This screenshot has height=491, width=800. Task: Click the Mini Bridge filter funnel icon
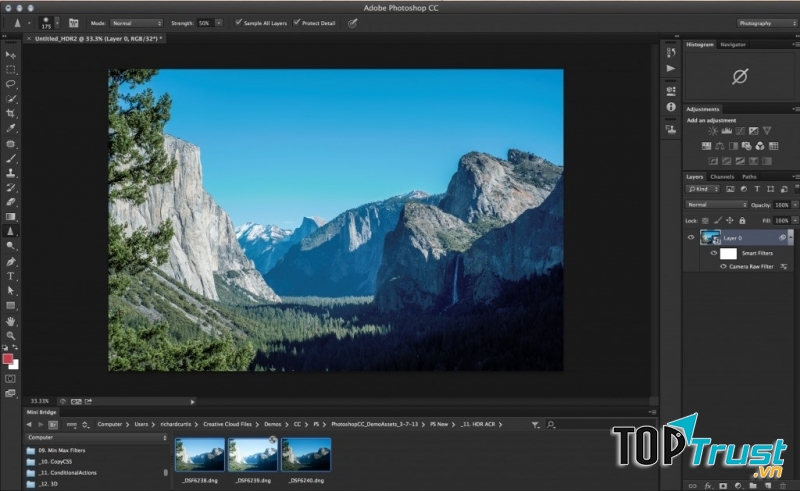tap(535, 425)
